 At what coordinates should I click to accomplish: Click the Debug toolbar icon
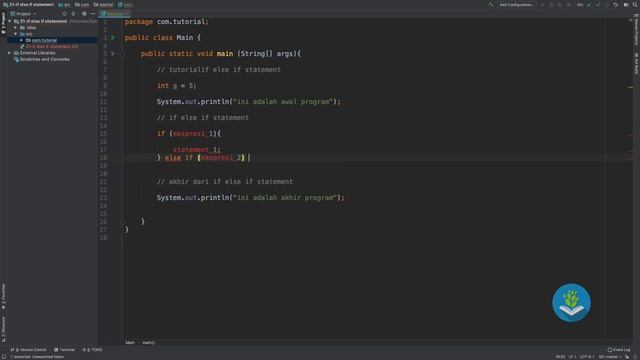click(551, 4)
